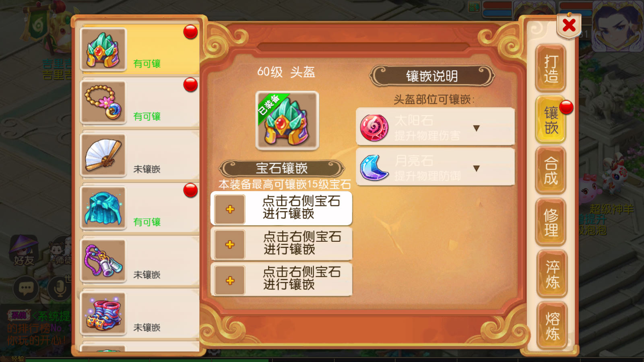This screenshot has height=362, width=644.
Task: Click the second gem slot plus button
Action: click(x=230, y=245)
